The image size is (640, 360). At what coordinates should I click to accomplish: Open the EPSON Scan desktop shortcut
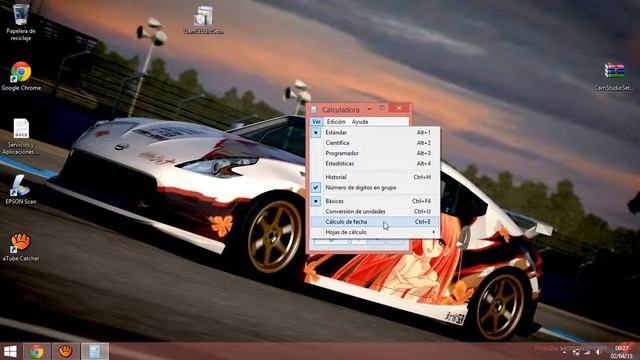(x=20, y=189)
